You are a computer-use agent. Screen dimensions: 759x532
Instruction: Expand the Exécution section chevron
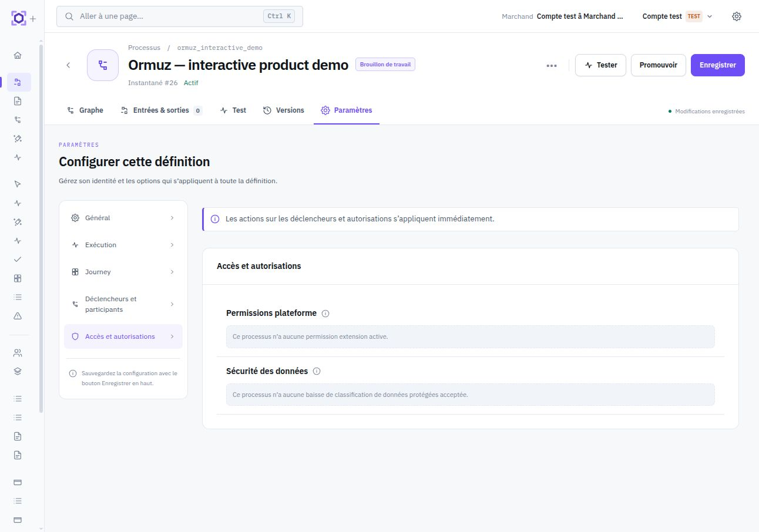172,245
